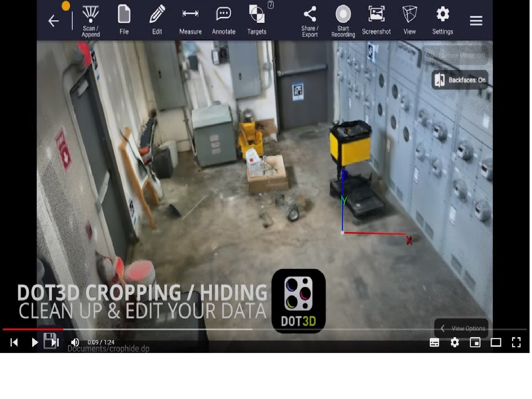Seek on the video progress bar
The width and height of the screenshot is (532, 399).
coord(265,329)
